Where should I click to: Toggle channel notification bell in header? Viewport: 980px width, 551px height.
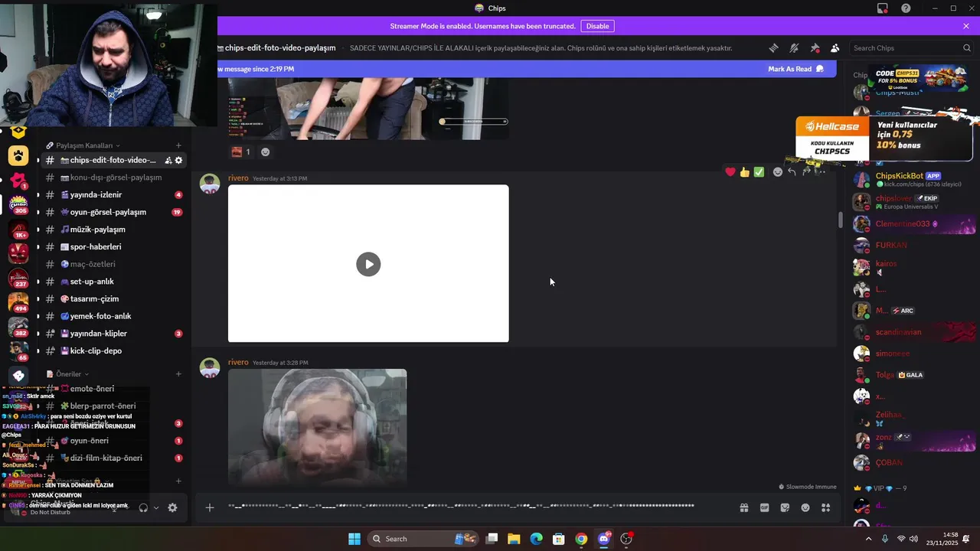794,48
